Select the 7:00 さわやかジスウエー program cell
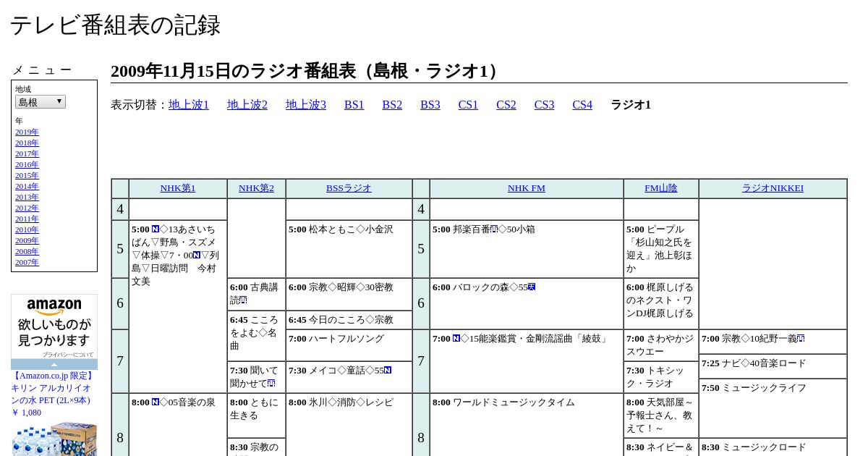 click(x=661, y=345)
